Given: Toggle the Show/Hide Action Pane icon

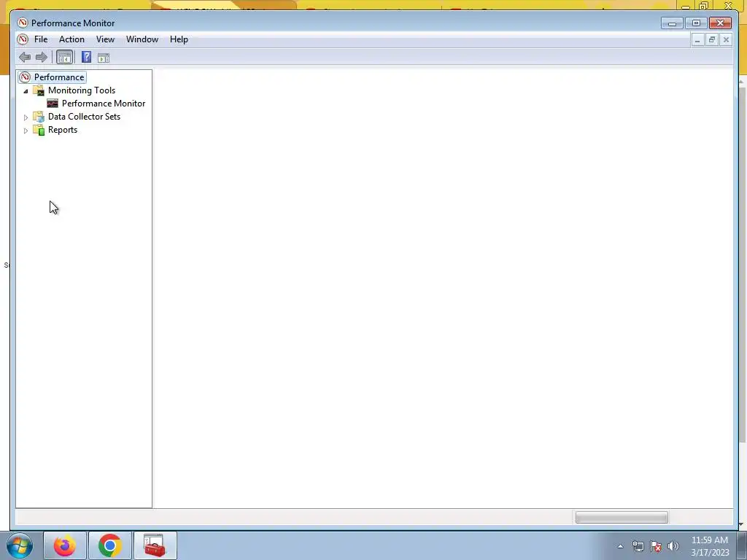Looking at the screenshot, I should [104, 58].
